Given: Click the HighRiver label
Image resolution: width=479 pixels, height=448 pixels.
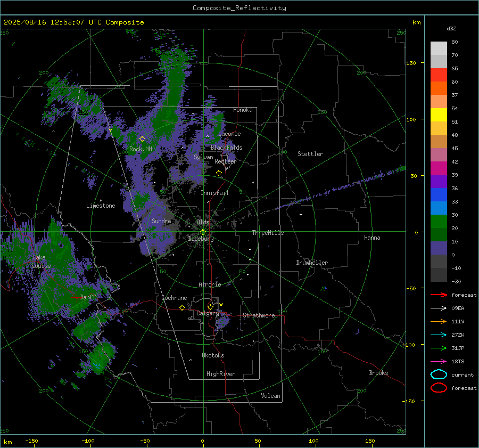Looking at the screenshot, I should [221, 374].
